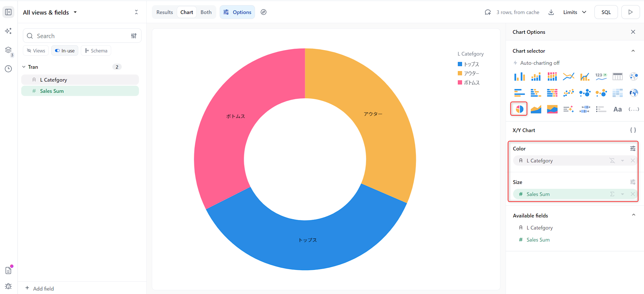Close the Chart Options panel
Viewport: 644px width, 294px height.
pyautogui.click(x=633, y=32)
